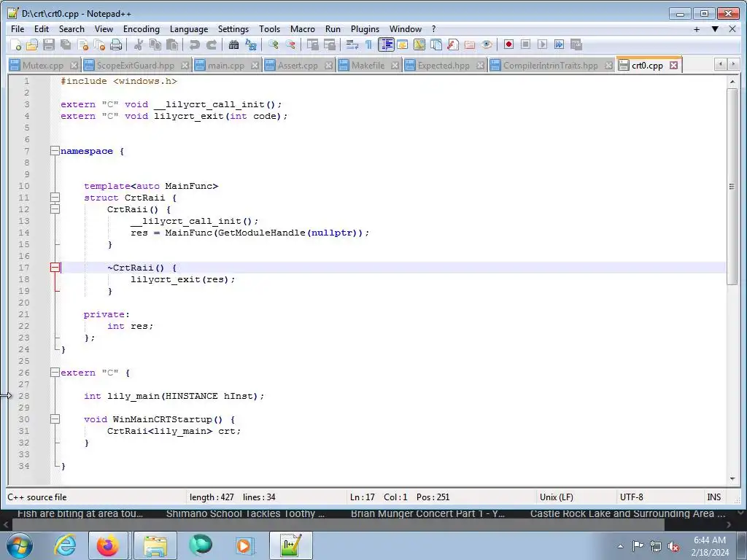This screenshot has width=747, height=560.
Task: Click the Stop Recording macro icon
Action: point(525,44)
